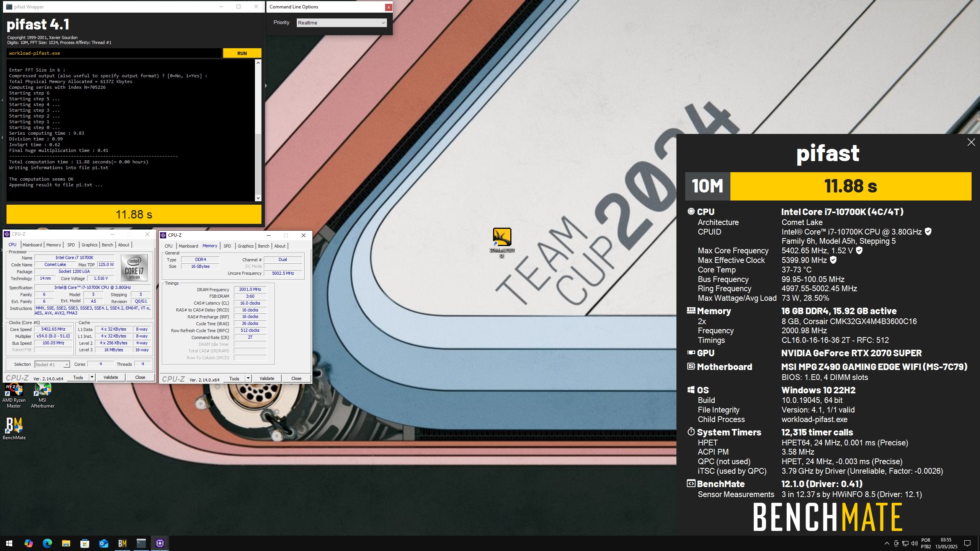Click the Memory module icon in the BenchMate panel
Screen dimensions: 980x551
pos(691,310)
